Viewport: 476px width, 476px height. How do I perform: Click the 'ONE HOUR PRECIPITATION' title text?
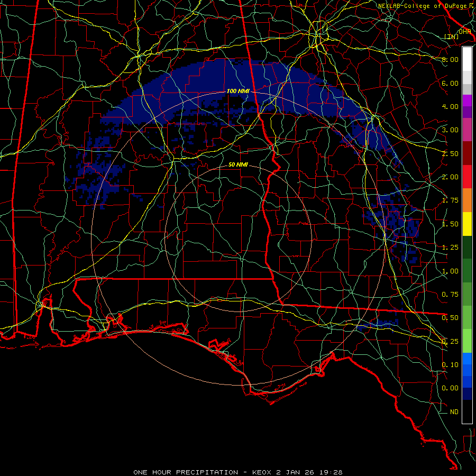point(186,472)
